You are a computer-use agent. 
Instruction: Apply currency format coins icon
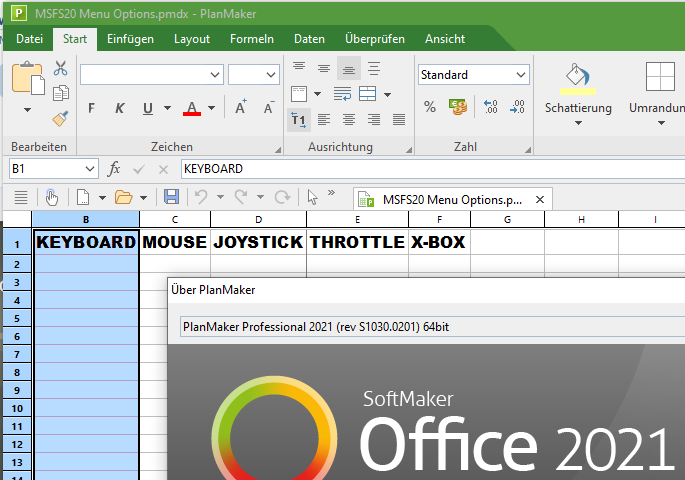click(x=457, y=107)
